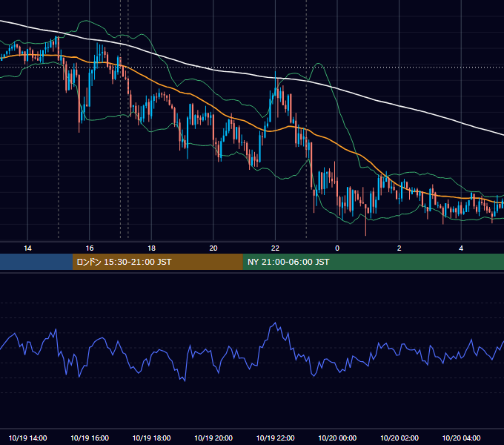Click the 10/19 20:00 date label
The height and width of the screenshot is (445, 504).
(x=213, y=438)
